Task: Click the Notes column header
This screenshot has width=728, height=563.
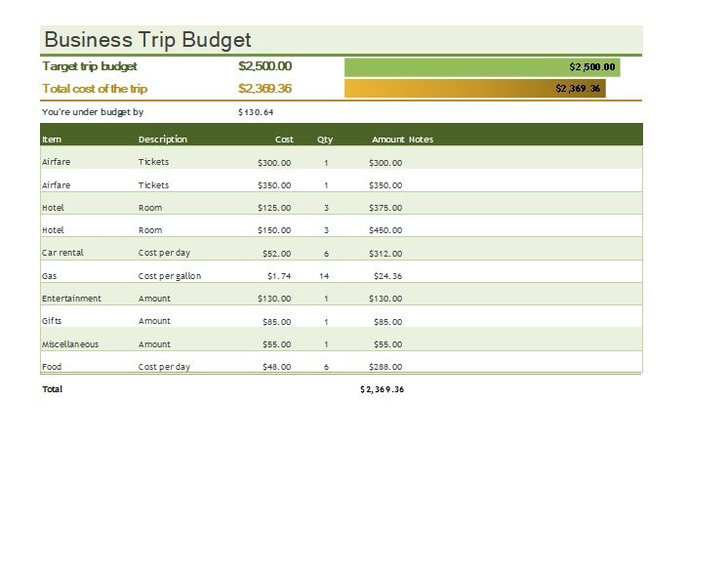Action: click(422, 140)
